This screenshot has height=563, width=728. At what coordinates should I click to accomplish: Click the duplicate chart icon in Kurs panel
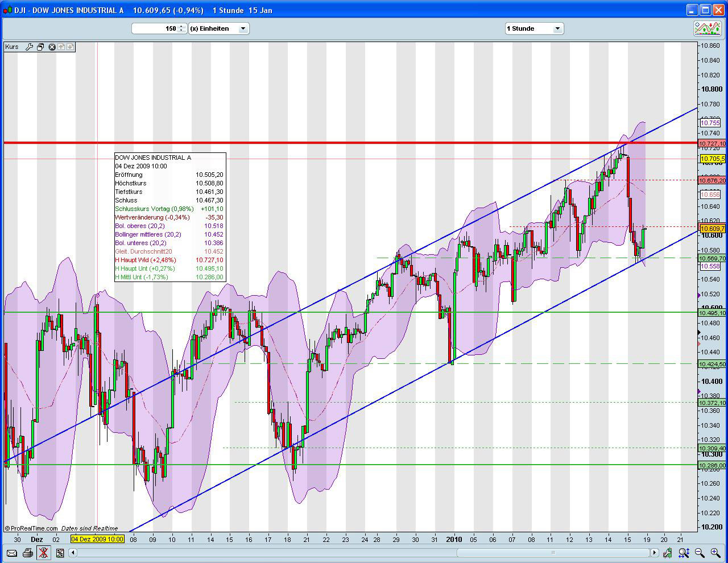click(x=40, y=47)
